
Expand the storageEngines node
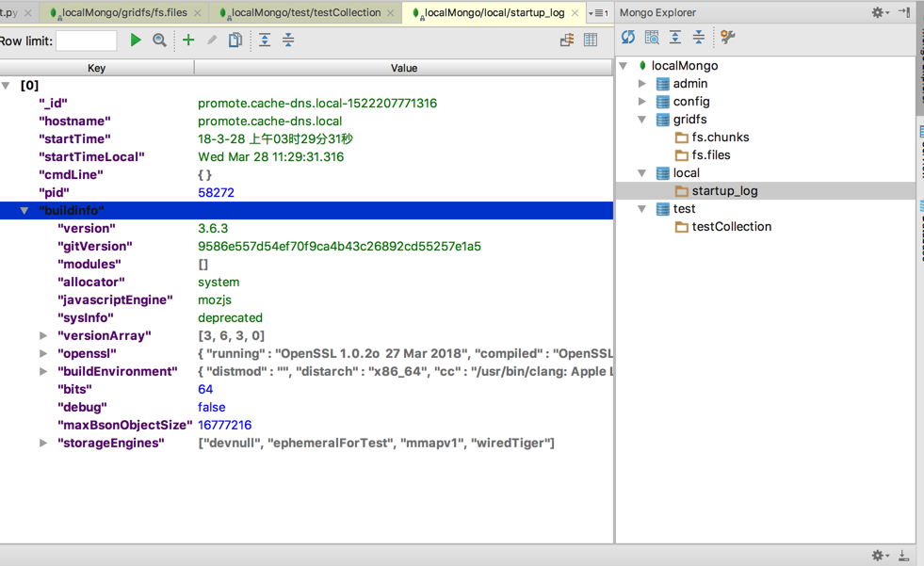pyautogui.click(x=43, y=443)
